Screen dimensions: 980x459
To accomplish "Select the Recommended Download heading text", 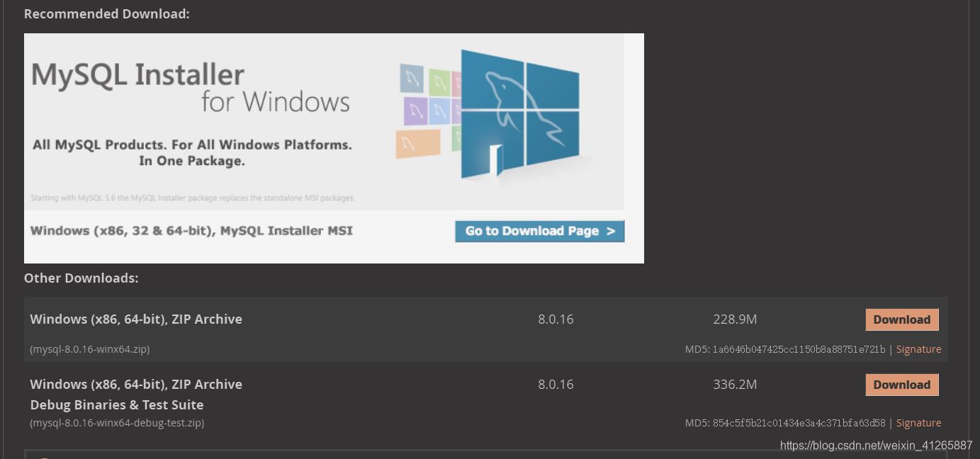I will pos(107,13).
